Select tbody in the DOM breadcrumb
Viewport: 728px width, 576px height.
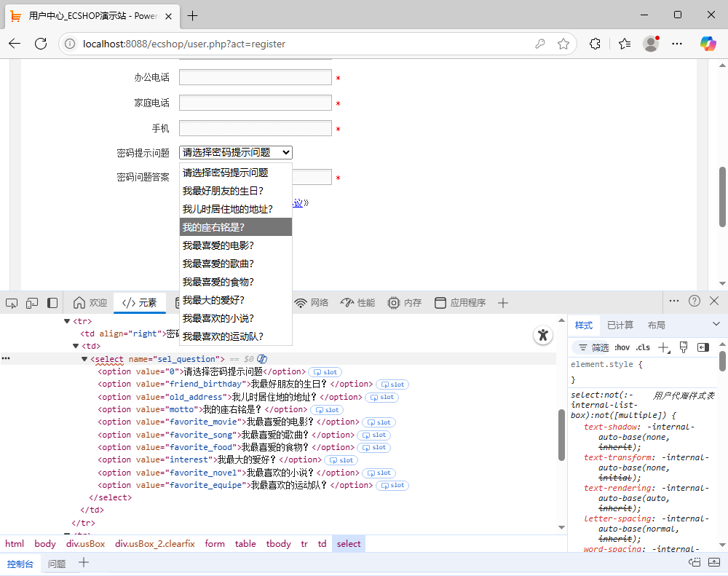pos(279,544)
